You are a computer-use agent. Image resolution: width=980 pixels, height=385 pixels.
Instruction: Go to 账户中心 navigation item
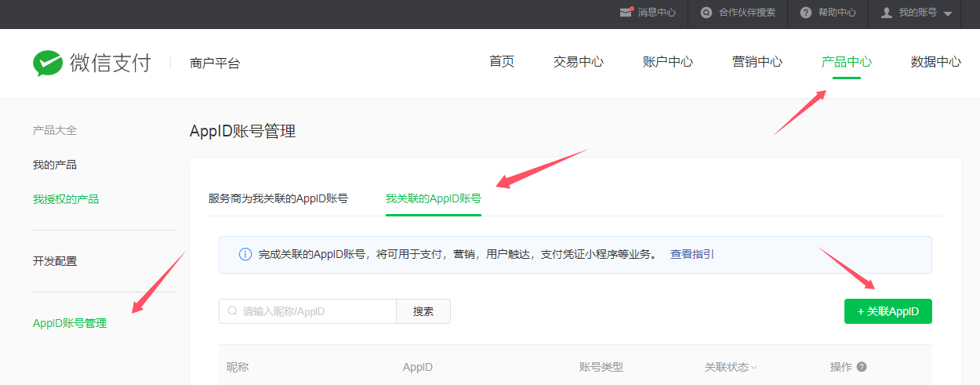tap(667, 62)
